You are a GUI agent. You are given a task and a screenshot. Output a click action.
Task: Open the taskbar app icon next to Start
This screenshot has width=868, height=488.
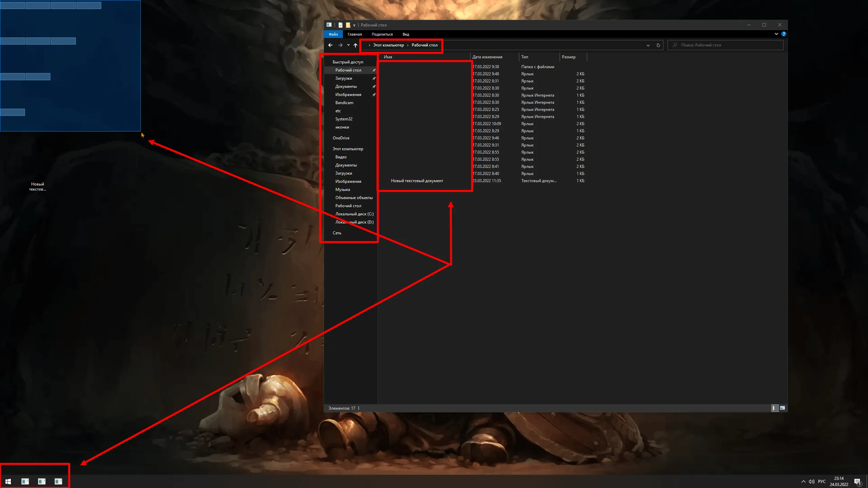point(25,481)
